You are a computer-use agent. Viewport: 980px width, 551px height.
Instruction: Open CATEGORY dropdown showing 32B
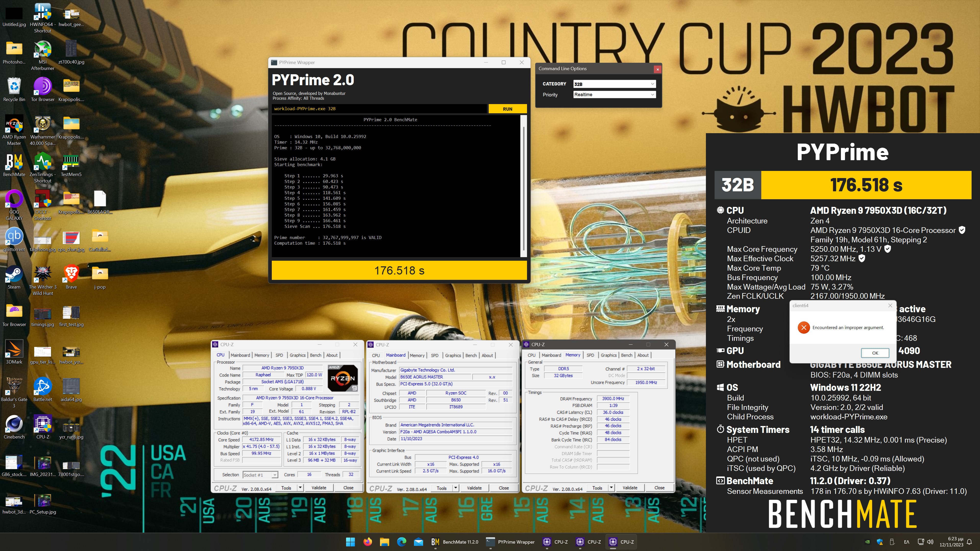[x=614, y=84]
